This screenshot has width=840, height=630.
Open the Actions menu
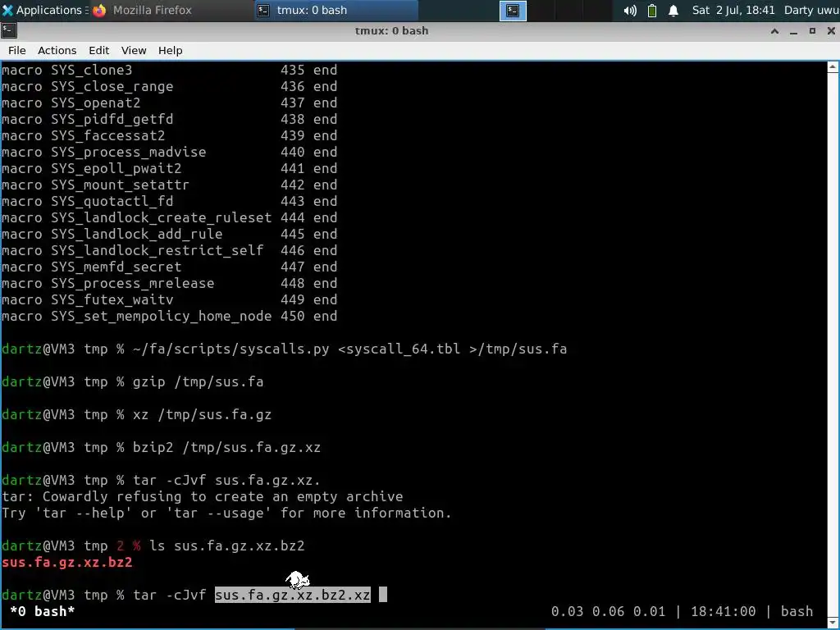click(57, 50)
